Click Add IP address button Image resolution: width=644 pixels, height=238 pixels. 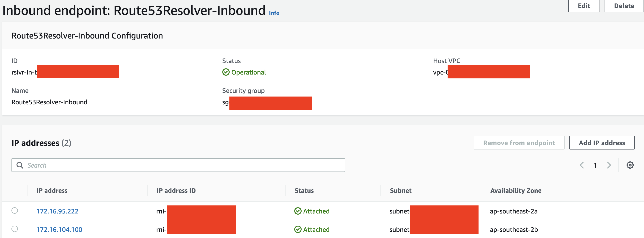[602, 143]
